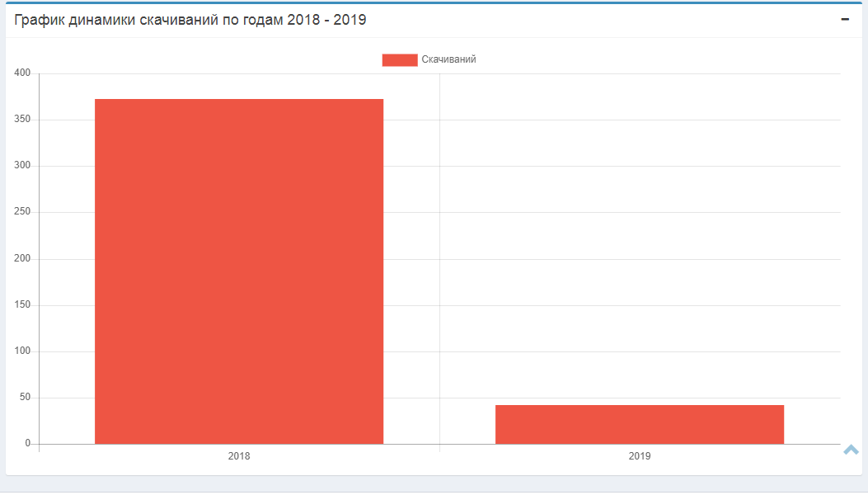
Task: Click the 300 y-axis tick label
Action: (x=22, y=166)
